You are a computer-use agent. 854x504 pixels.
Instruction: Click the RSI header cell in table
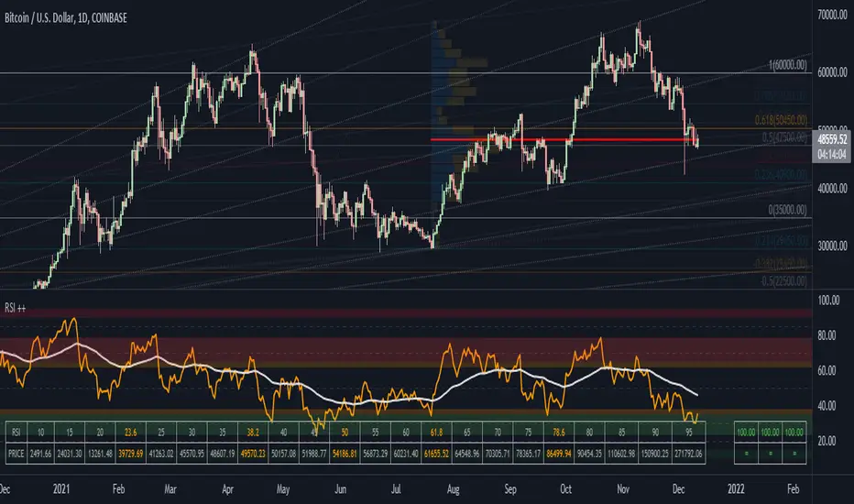(16, 433)
